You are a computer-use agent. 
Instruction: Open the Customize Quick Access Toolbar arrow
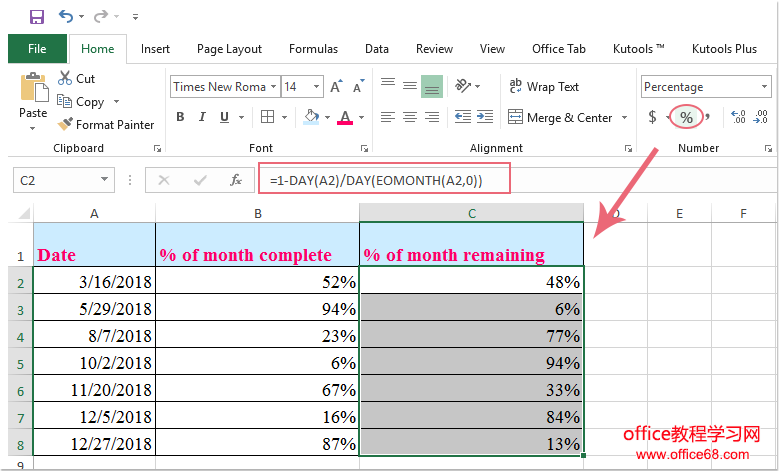[135, 17]
